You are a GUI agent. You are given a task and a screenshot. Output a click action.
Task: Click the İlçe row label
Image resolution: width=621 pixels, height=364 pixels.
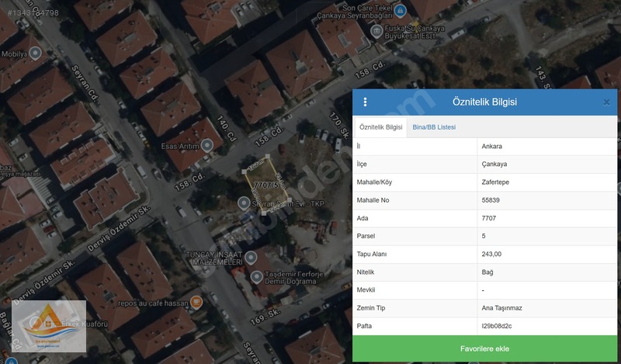coord(362,164)
